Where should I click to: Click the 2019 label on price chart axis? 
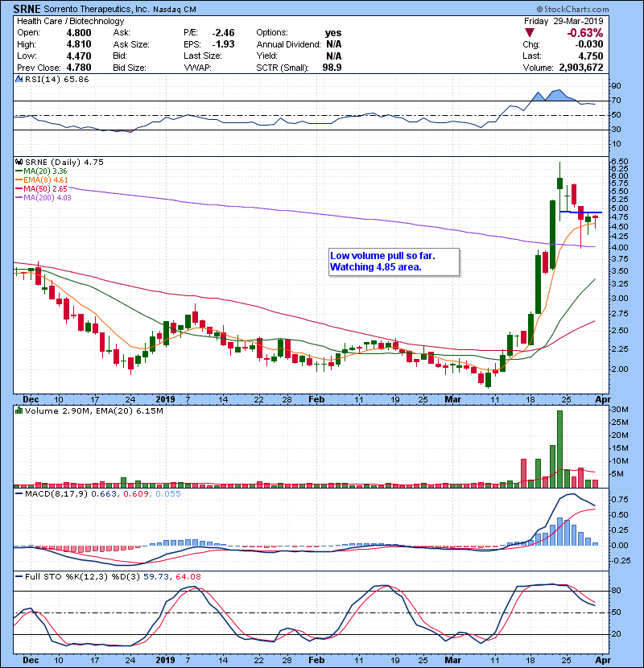coord(165,400)
